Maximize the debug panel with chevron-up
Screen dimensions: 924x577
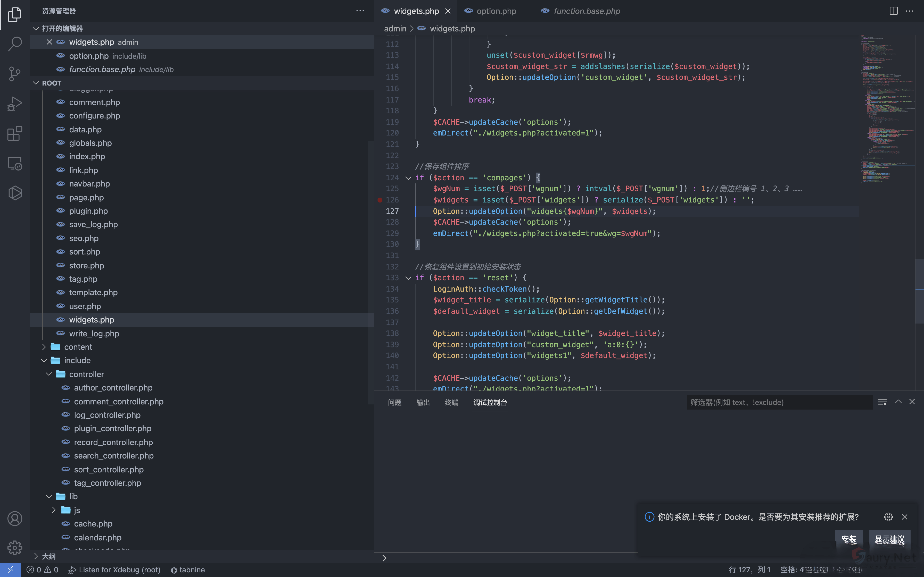tap(898, 402)
